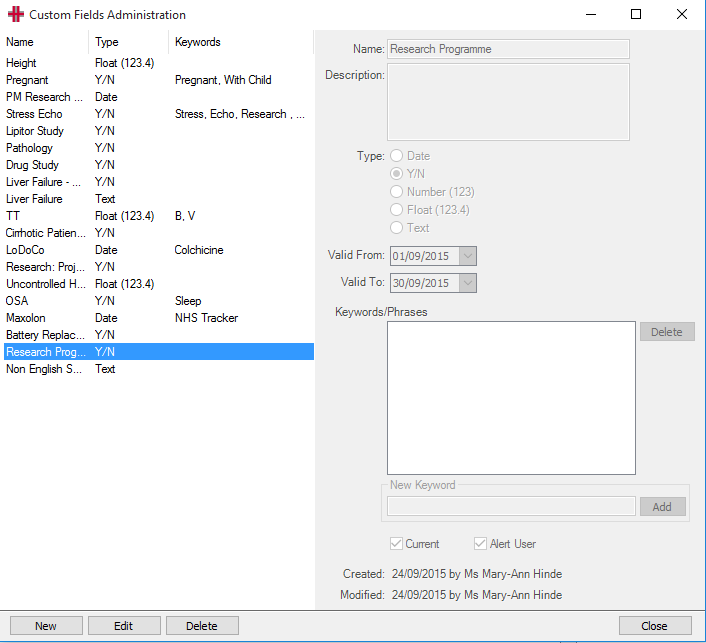Viewport: 706px width, 643px height.
Task: Select the Liver Failure Text row
Action: (159, 199)
